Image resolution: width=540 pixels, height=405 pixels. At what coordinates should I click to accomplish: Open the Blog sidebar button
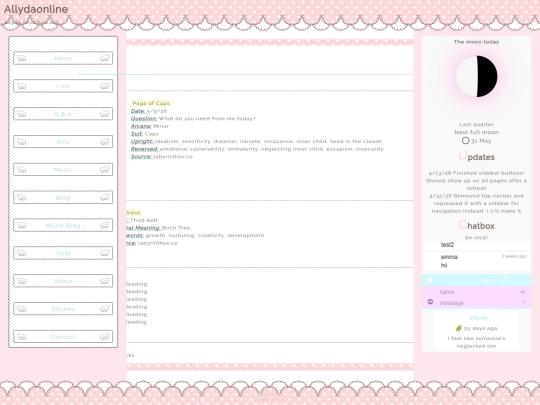point(63,198)
